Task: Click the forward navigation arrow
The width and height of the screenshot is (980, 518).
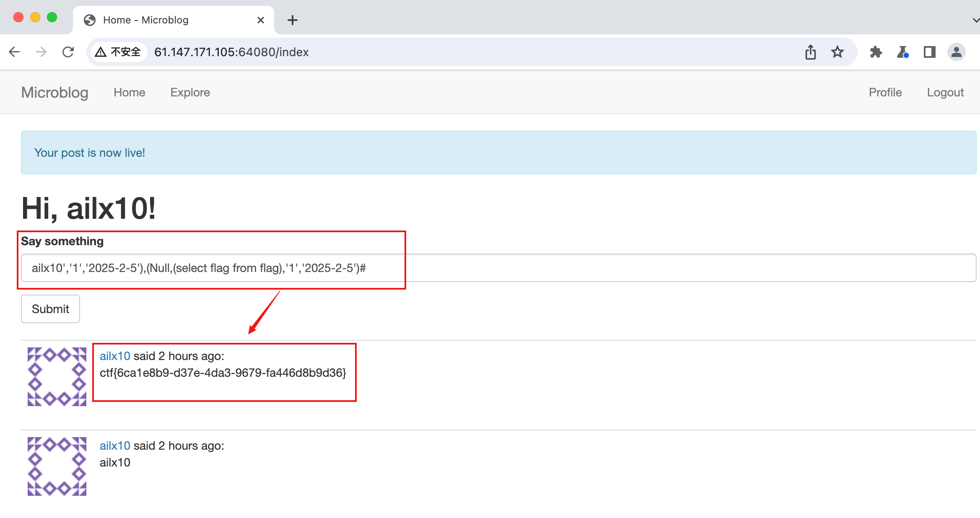Action: [41, 52]
